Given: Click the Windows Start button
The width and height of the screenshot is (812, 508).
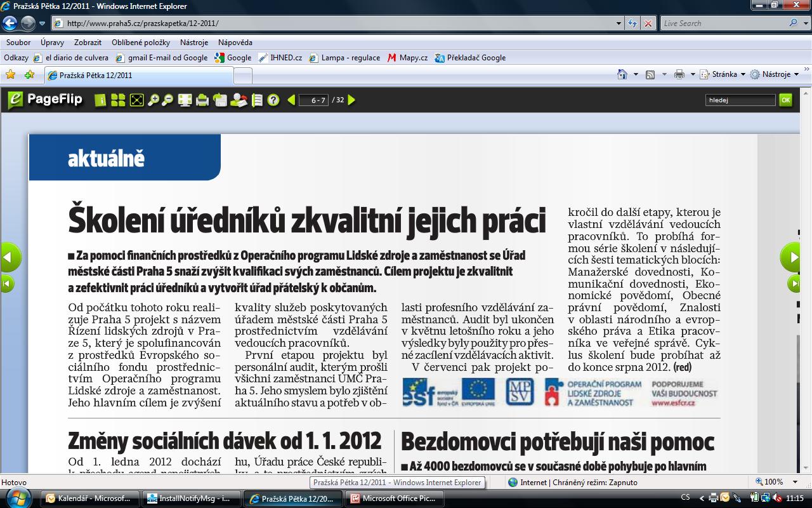Looking at the screenshot, I should click(17, 497).
